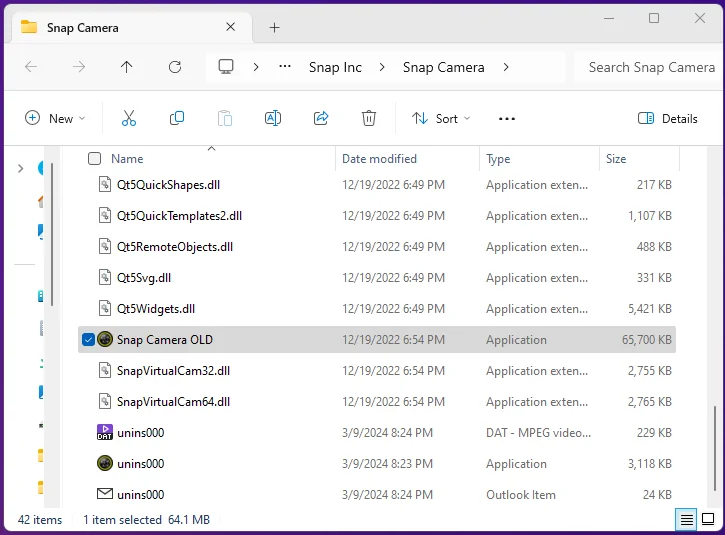Navigate forward with the right arrow

pyautogui.click(x=79, y=68)
